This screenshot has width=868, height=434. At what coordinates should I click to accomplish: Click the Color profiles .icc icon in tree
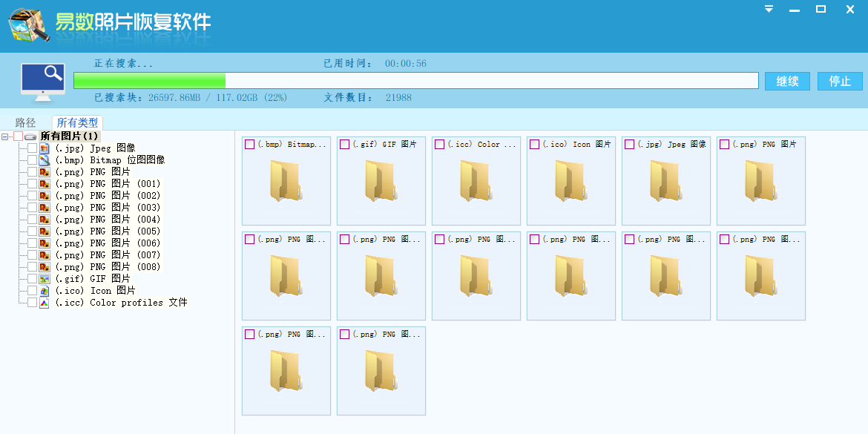[44, 303]
